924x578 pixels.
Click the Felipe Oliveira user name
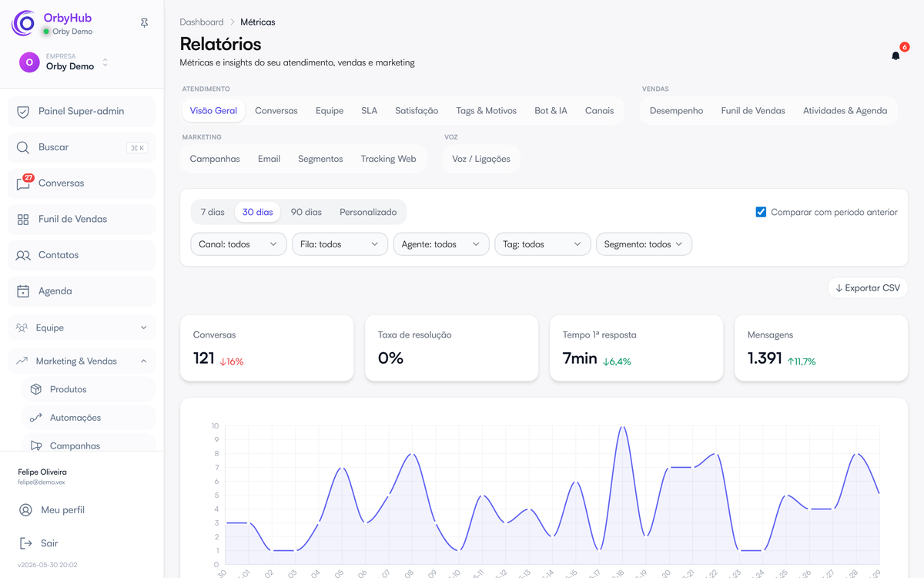click(x=42, y=472)
